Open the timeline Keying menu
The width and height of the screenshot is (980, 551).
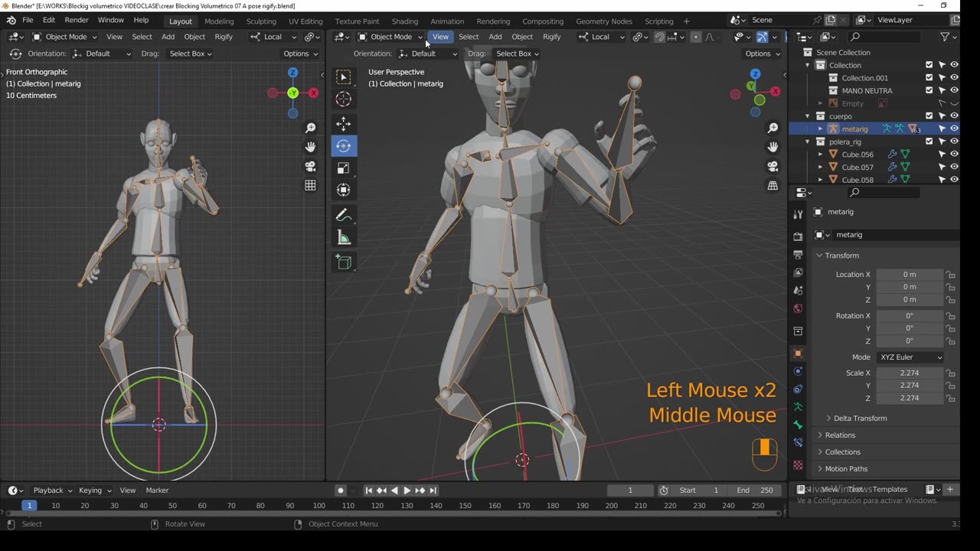click(x=95, y=491)
